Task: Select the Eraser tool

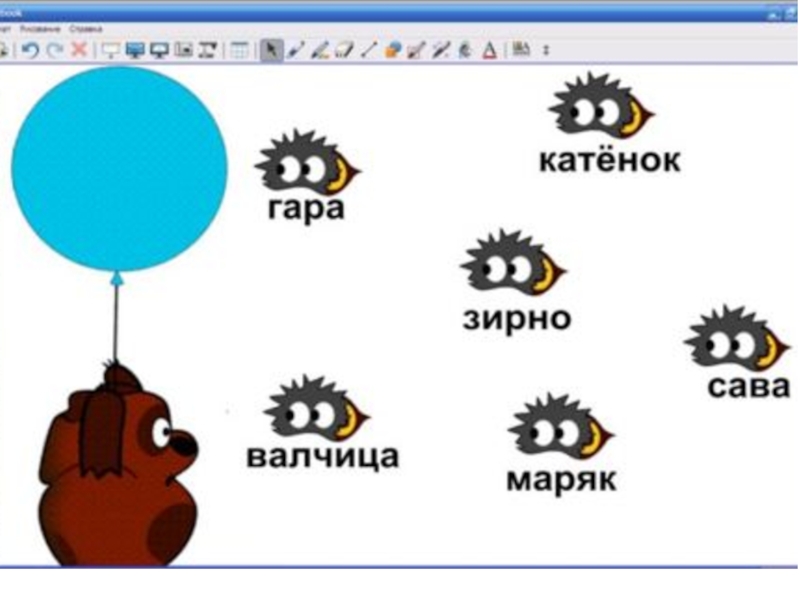Action: 344,50
